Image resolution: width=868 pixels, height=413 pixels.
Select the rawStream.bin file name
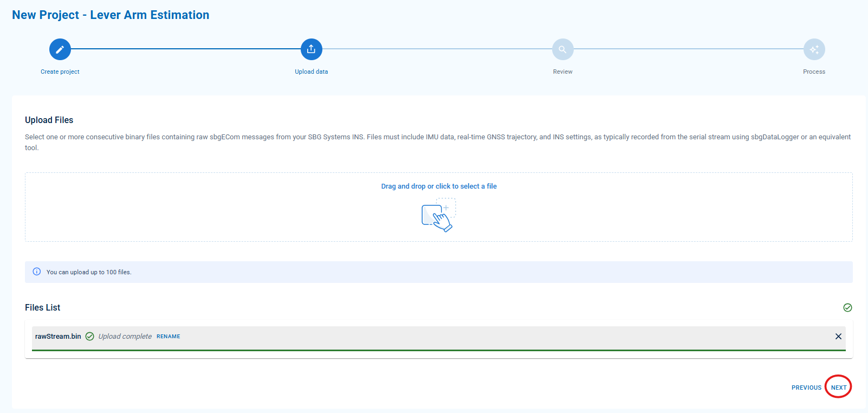58,337
